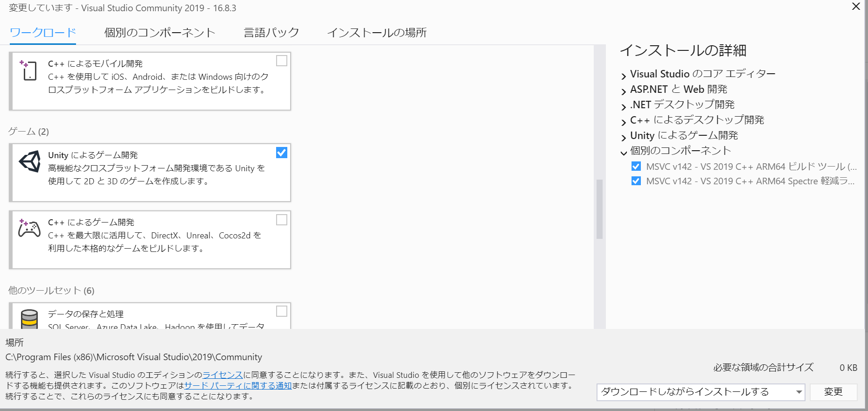868x411 pixels.
Task: Select the C++ によるゲーム開発 card title
Action: (91, 222)
